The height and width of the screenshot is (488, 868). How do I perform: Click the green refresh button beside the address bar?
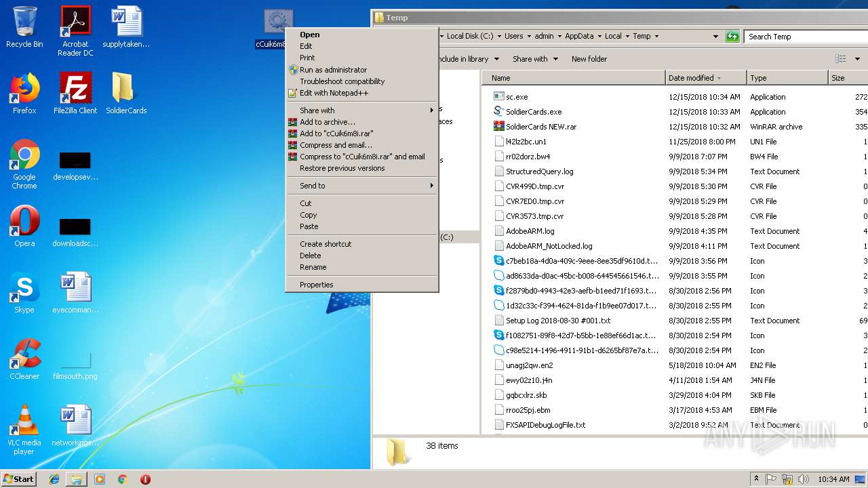(732, 37)
